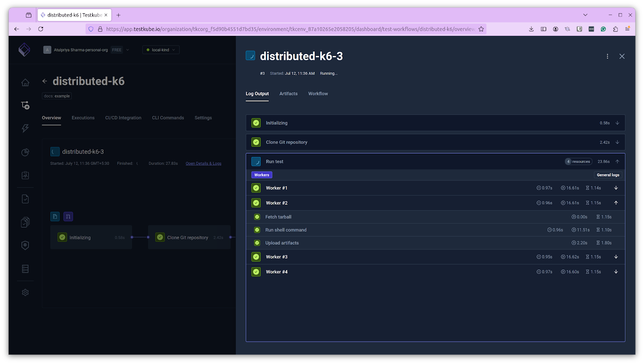Open browser downloads icon
Viewport: 644px width, 364px height.
(531, 29)
